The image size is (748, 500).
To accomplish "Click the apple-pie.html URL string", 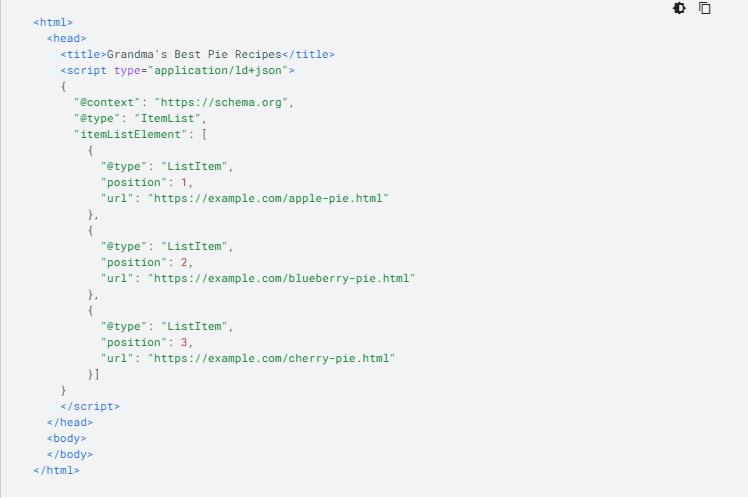I will pyautogui.click(x=268, y=198).
